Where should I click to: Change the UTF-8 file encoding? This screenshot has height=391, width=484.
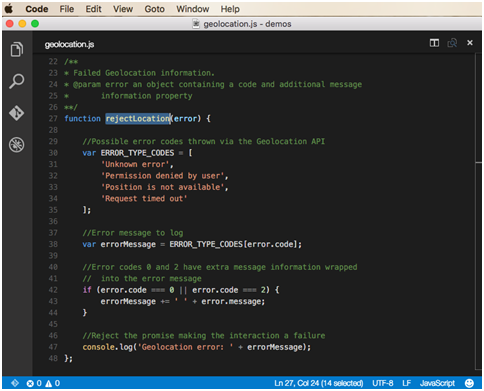coord(382,383)
